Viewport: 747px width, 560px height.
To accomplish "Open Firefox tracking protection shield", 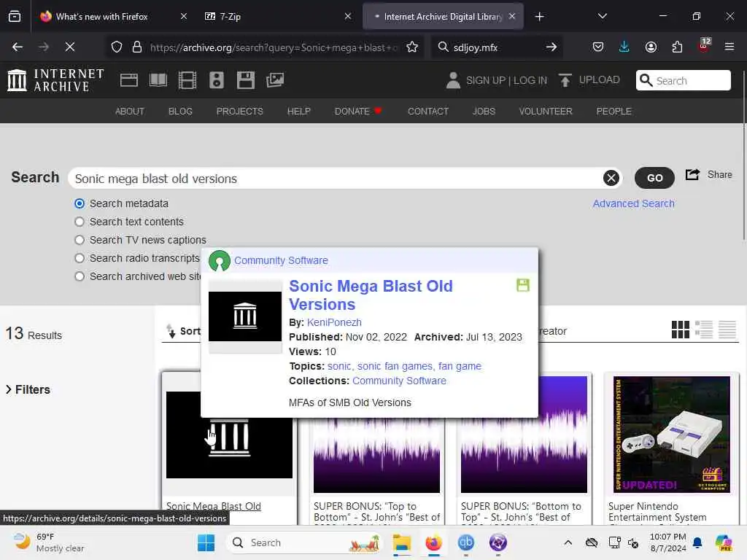I will pyautogui.click(x=117, y=47).
